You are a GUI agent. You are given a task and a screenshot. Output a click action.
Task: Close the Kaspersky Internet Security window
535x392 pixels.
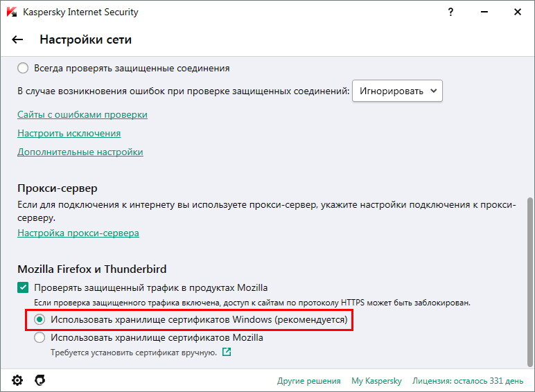[x=518, y=12]
